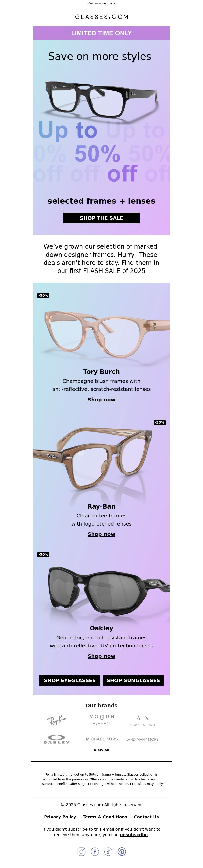Click the Michael Kors brand logo
Image resolution: width=203 pixels, height=868 pixels.
[102, 739]
